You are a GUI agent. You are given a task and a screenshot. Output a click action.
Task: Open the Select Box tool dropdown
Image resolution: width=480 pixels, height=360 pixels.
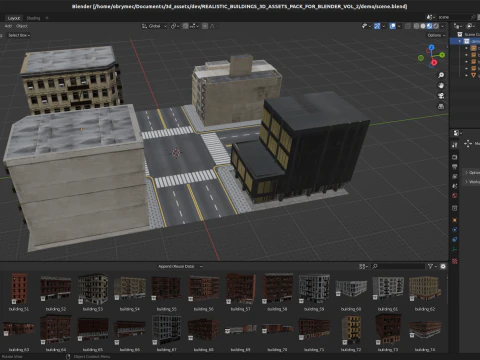(19, 35)
